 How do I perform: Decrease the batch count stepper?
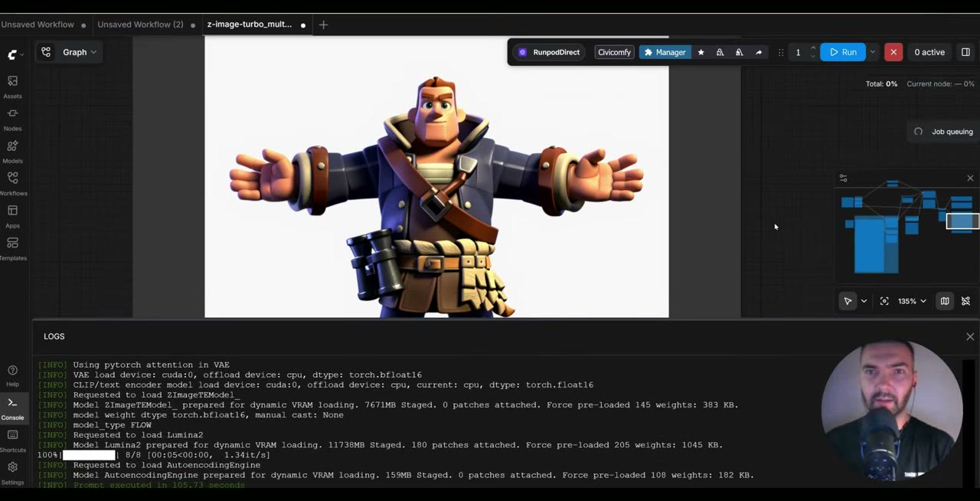click(812, 56)
